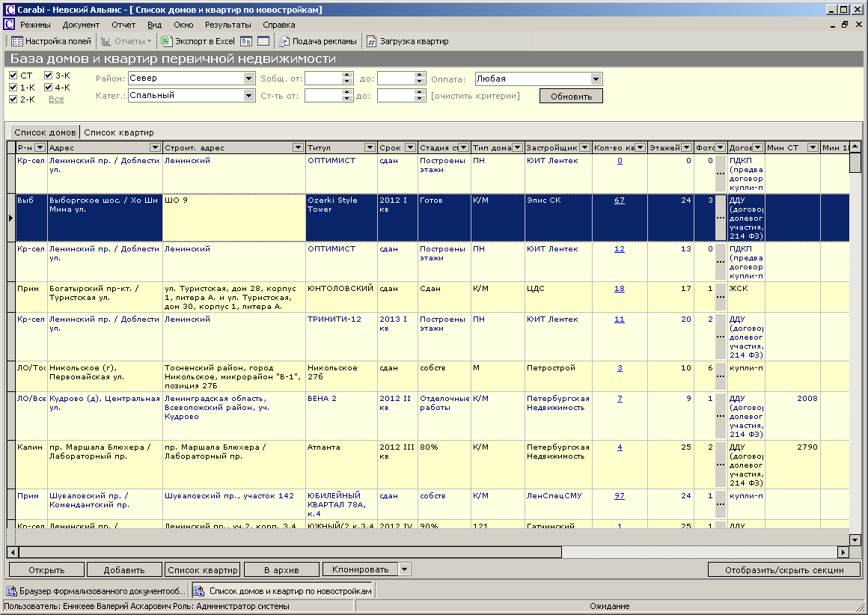This screenshot has height=615, width=868.
Task: Click the очистить критерии link
Action: (474, 96)
